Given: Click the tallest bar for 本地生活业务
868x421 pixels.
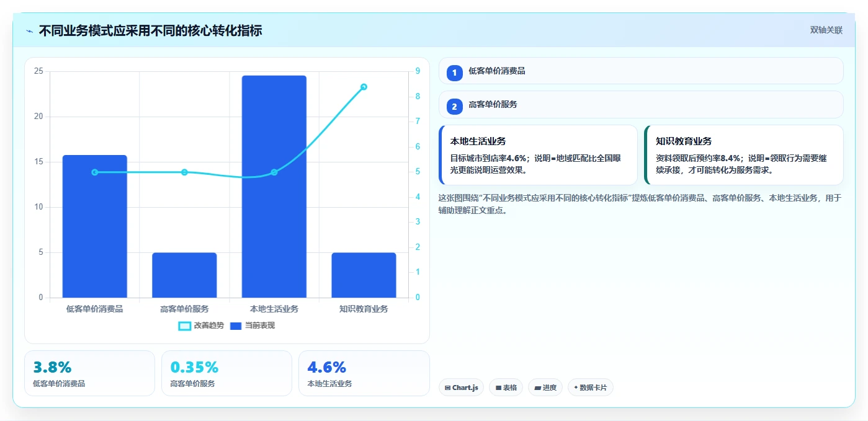Looking at the screenshot, I should [x=274, y=187].
